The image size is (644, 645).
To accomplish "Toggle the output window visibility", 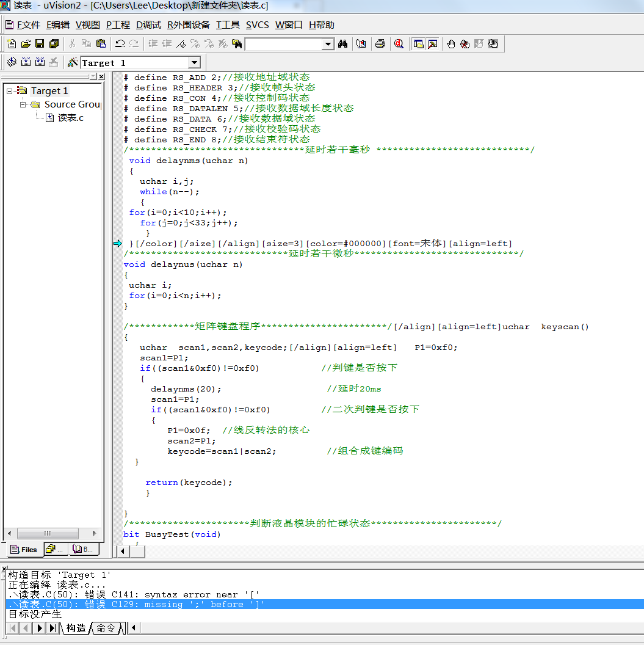I will (x=432, y=43).
